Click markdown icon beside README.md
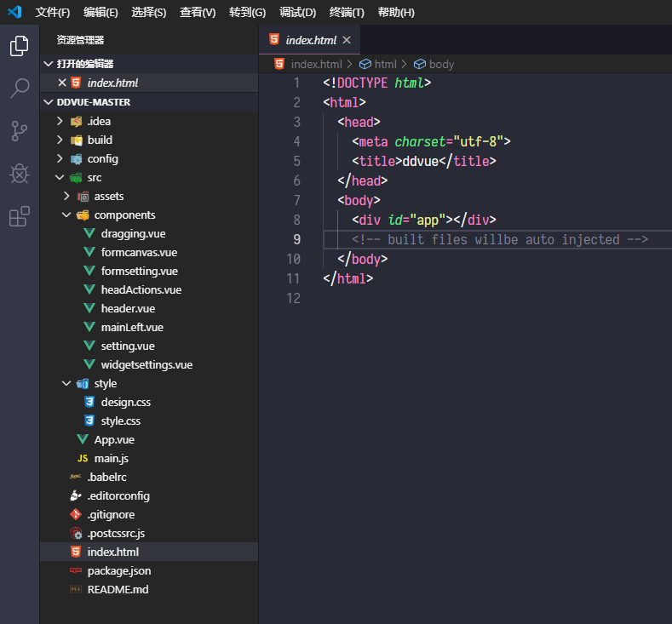 [x=76, y=589]
